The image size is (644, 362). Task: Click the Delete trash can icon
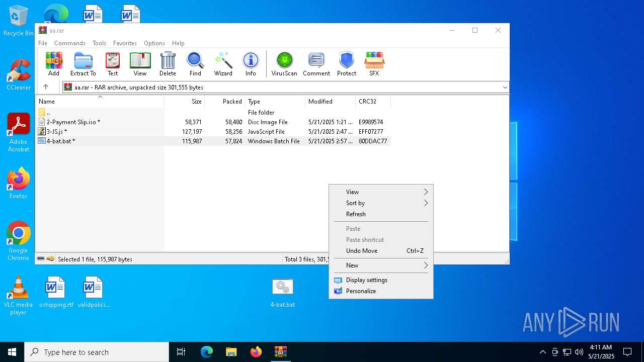pos(168,64)
